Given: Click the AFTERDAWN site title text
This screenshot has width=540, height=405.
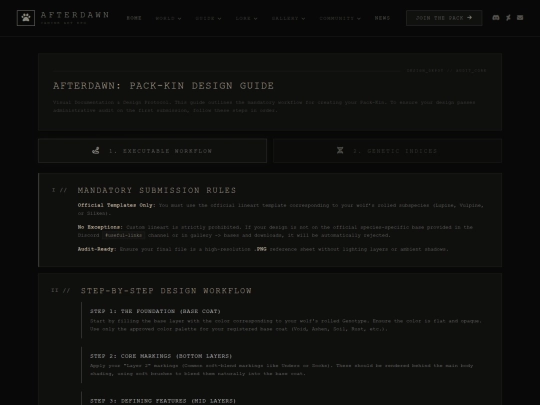Looking at the screenshot, I should (75, 15).
